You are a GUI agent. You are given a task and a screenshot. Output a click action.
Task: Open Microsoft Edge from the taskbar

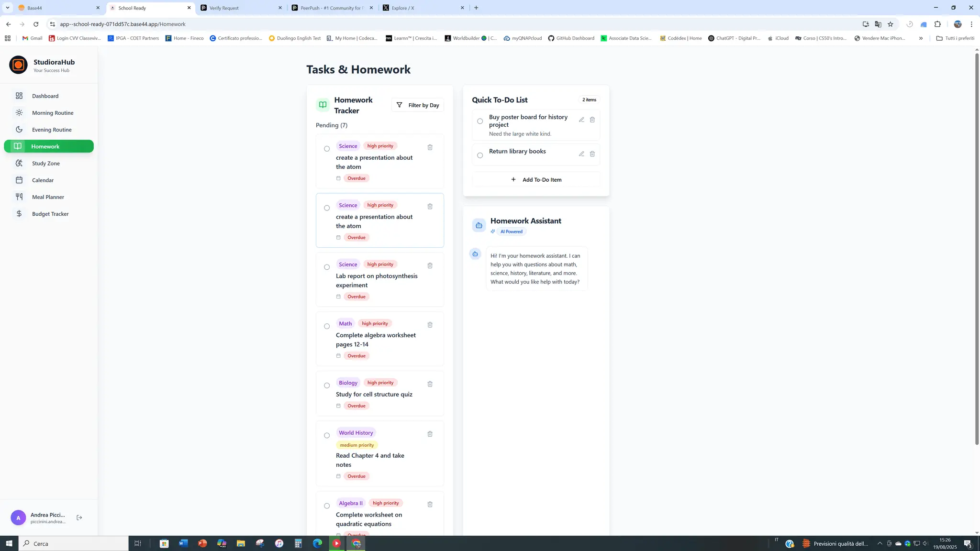[x=317, y=543]
